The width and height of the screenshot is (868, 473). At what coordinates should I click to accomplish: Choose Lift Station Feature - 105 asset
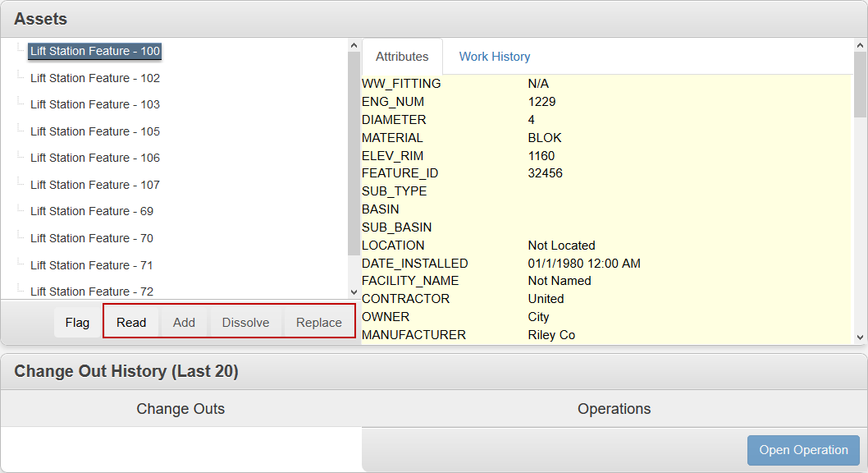tap(94, 131)
